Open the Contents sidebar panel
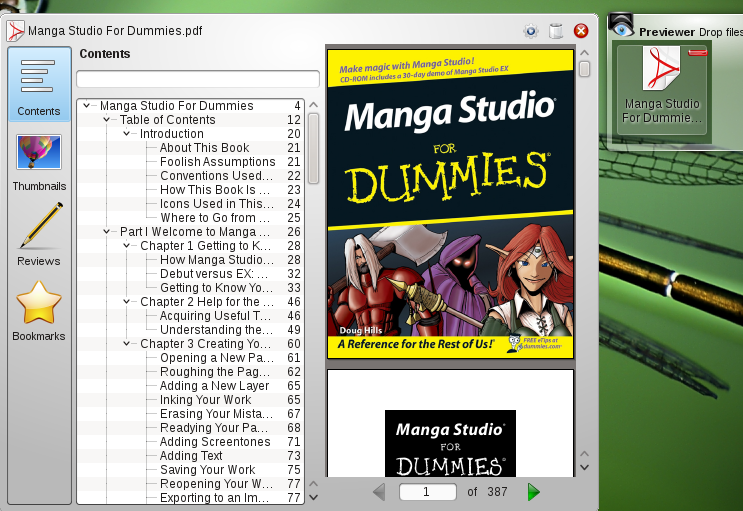This screenshot has height=511, width=743. (39, 84)
